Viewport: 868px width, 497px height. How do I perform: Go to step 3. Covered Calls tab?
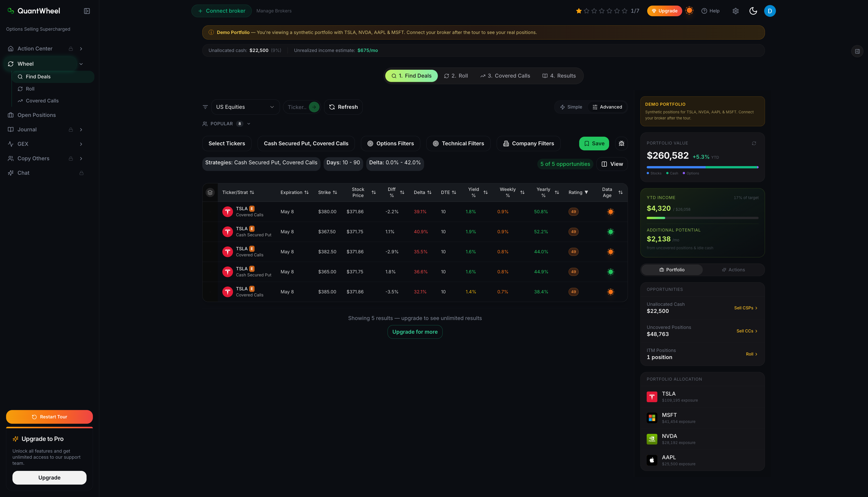(505, 76)
